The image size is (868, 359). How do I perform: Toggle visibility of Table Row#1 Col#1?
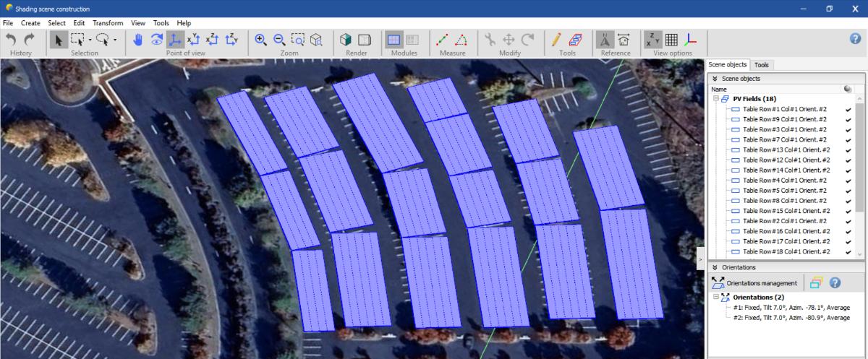[x=848, y=109]
